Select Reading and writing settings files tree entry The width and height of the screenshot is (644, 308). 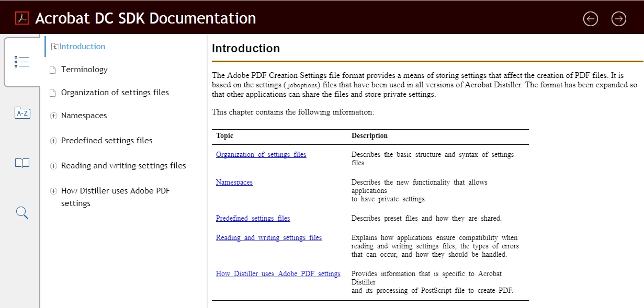pyautogui.click(x=123, y=166)
